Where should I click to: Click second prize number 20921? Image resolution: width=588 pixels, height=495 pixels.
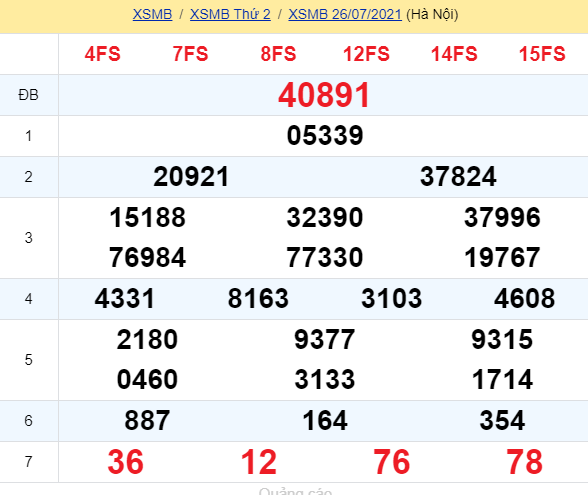(191, 176)
